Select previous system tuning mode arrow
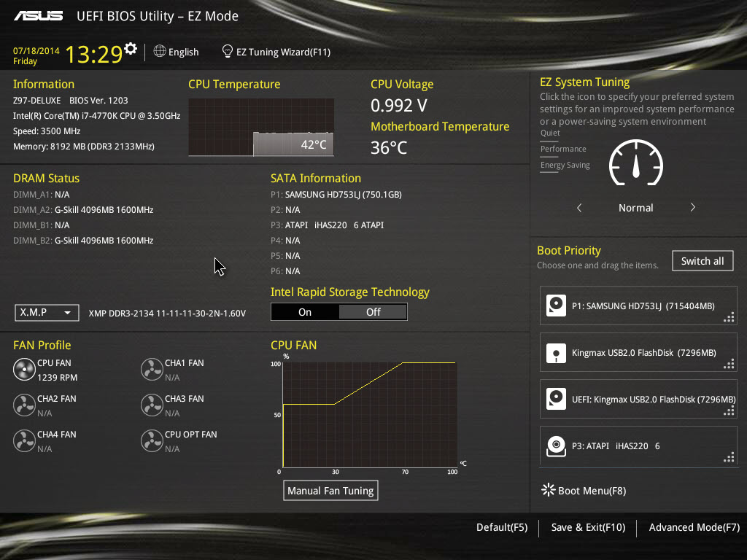Viewport: 747px width, 560px height. coord(579,208)
